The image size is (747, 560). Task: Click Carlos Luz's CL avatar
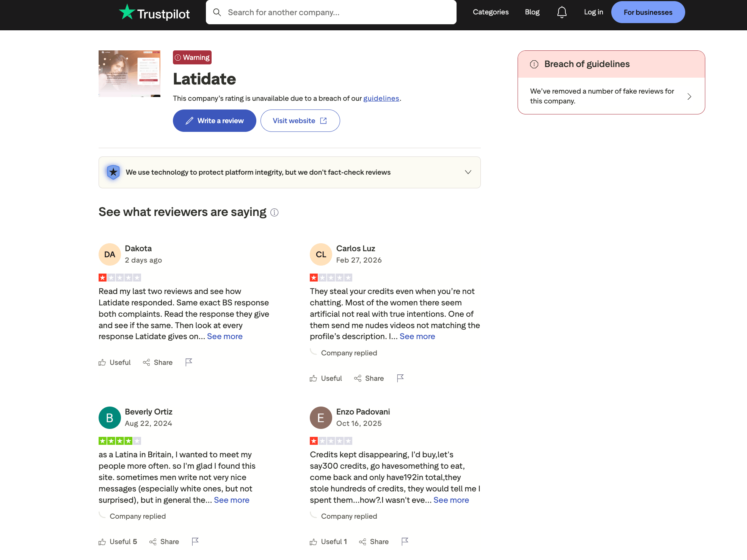321,254
